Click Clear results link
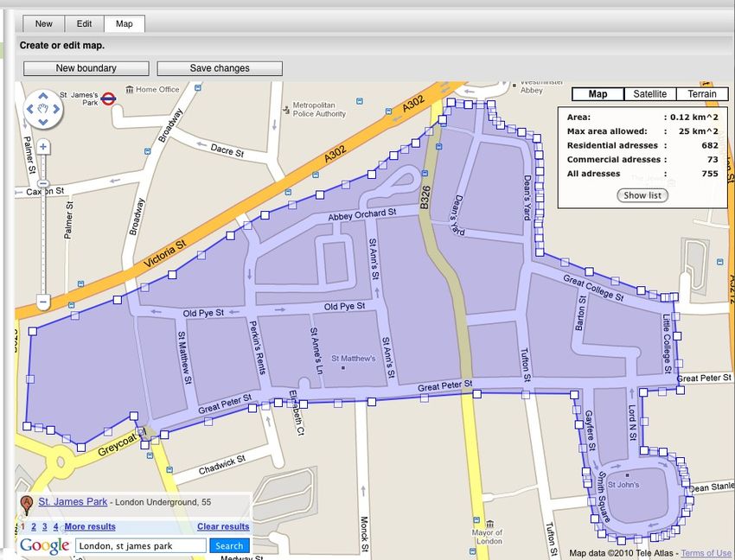 click(223, 526)
